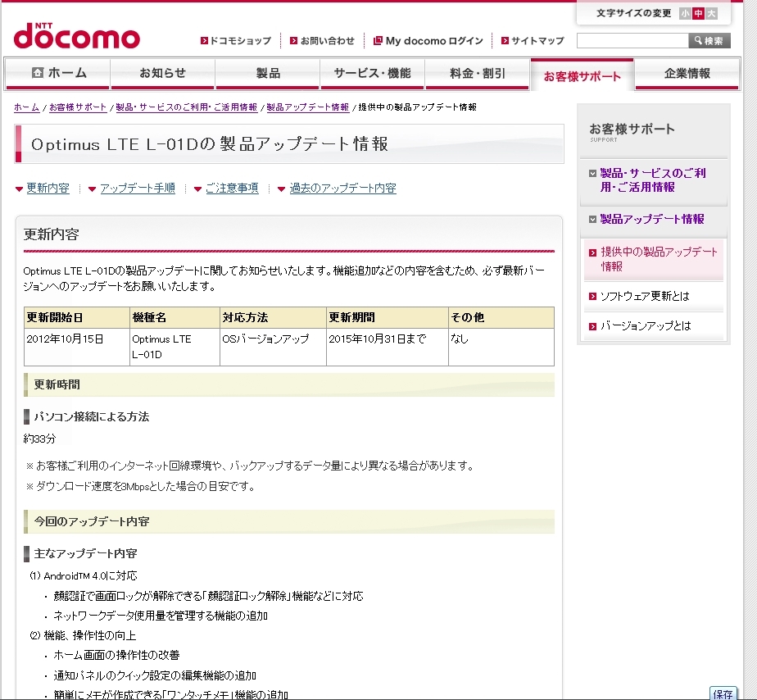Click the red arrow before ご注意事項
The width and height of the screenshot is (757, 700).
click(x=197, y=189)
